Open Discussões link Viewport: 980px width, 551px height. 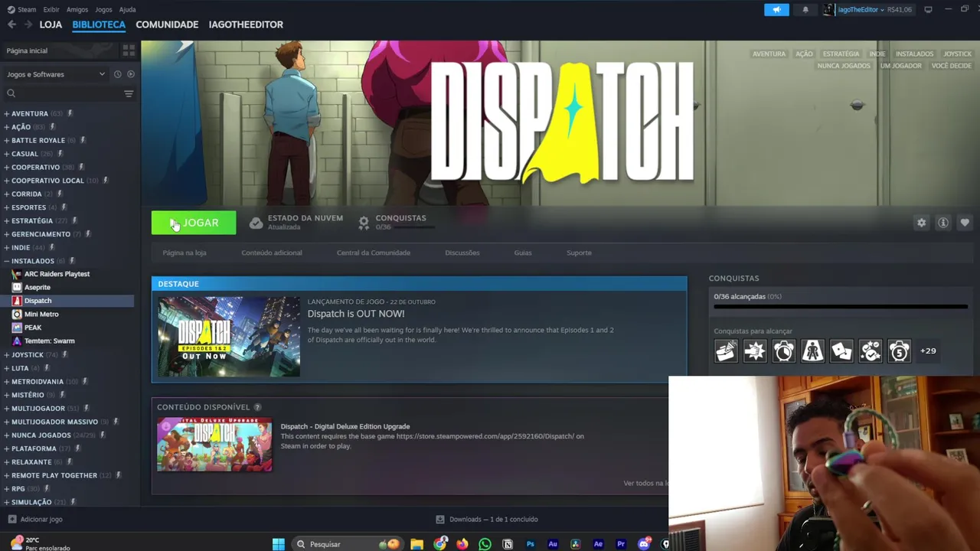(462, 253)
